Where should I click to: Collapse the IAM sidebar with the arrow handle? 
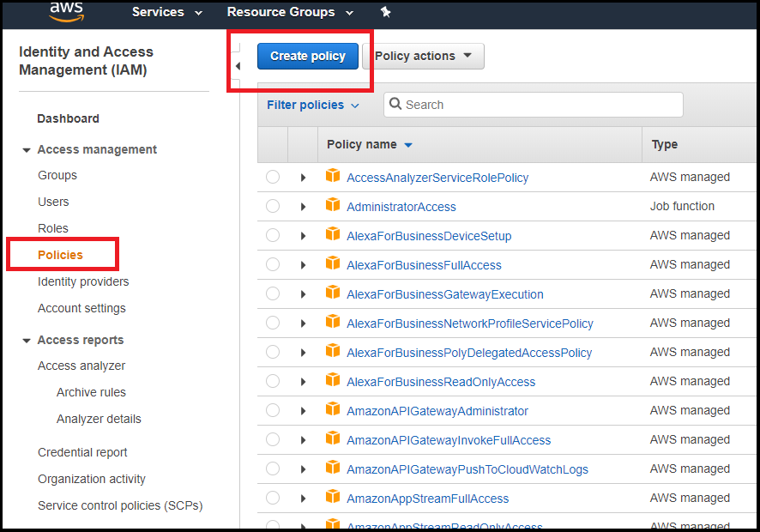click(238, 66)
